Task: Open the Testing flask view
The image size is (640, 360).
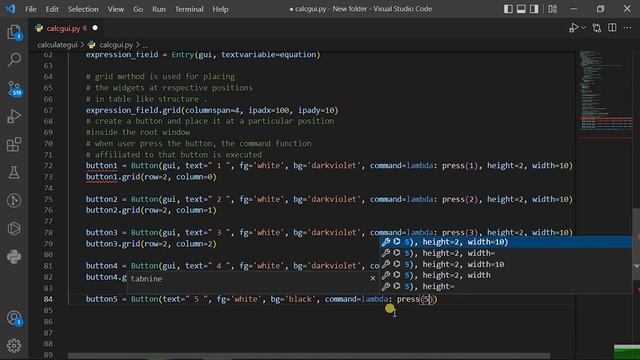Action: (x=14, y=173)
